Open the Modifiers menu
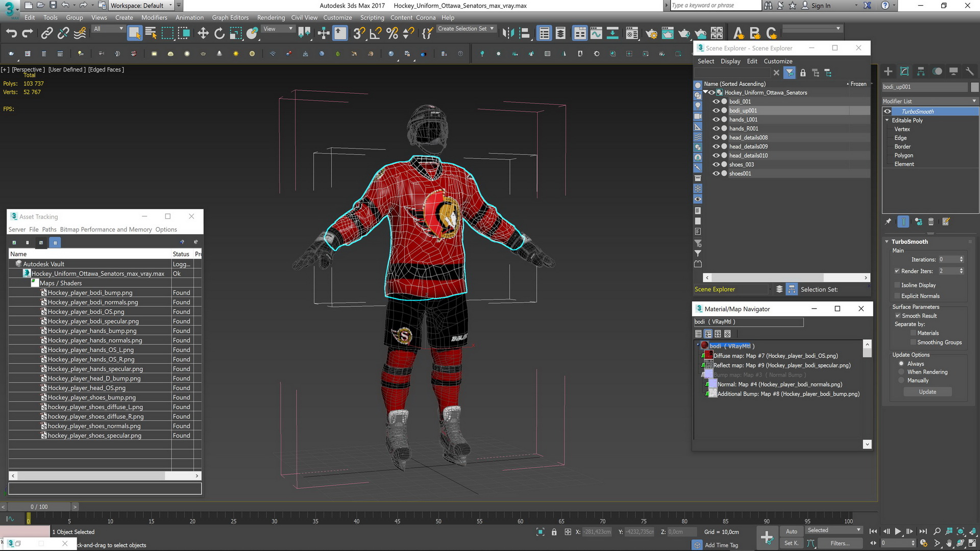This screenshot has height=551, width=980. 154,17
